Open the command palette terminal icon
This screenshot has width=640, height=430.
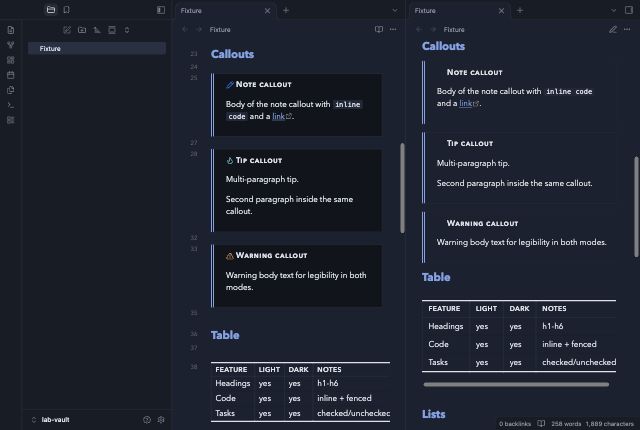[11, 105]
